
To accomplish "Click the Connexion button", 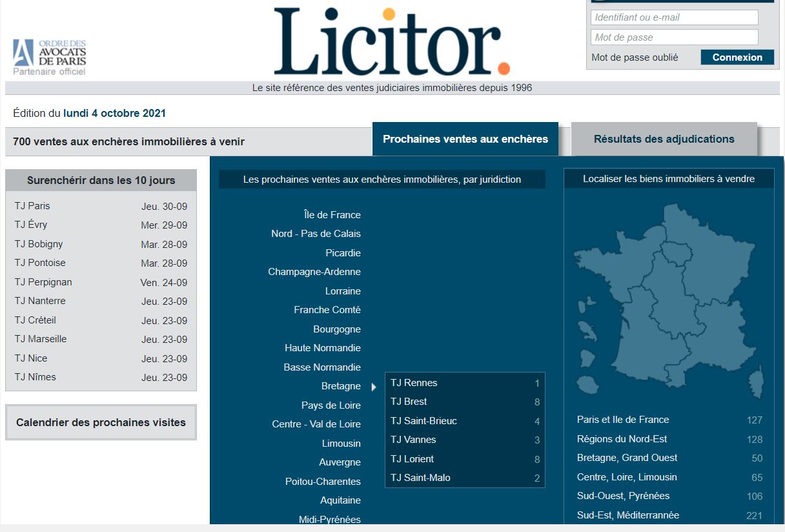I will click(737, 57).
